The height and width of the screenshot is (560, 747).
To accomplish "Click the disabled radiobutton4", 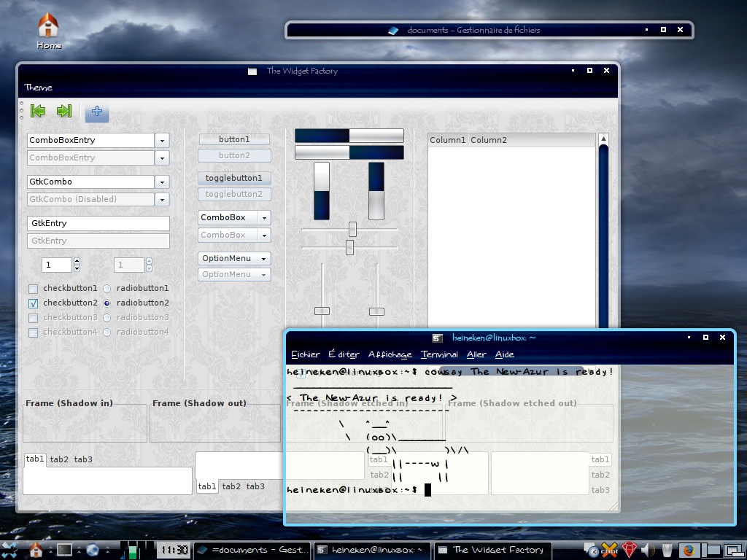I will [107, 332].
